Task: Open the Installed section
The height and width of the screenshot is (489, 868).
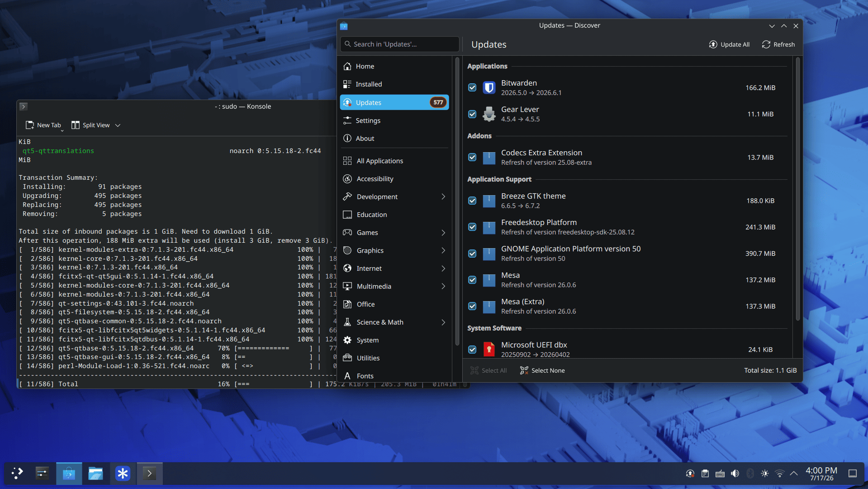Action: tap(394, 84)
